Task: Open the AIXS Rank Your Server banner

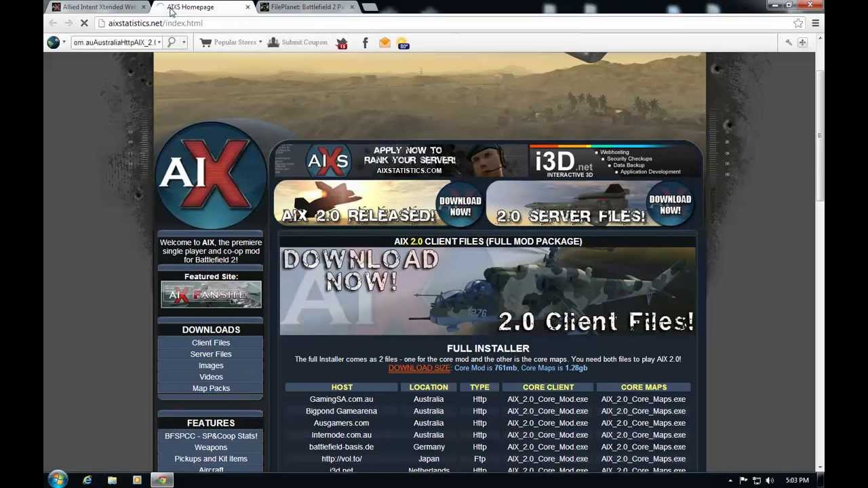Action: (401, 161)
